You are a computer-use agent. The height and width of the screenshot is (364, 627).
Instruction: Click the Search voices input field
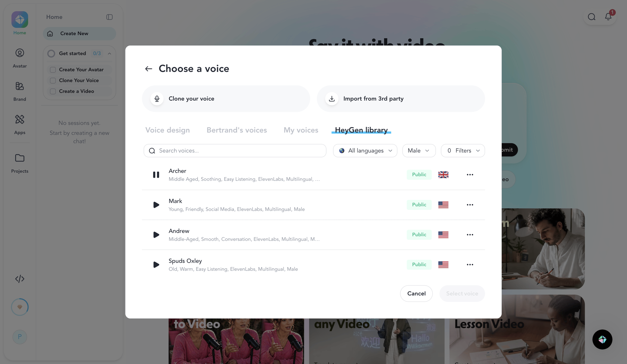pyautogui.click(x=235, y=151)
